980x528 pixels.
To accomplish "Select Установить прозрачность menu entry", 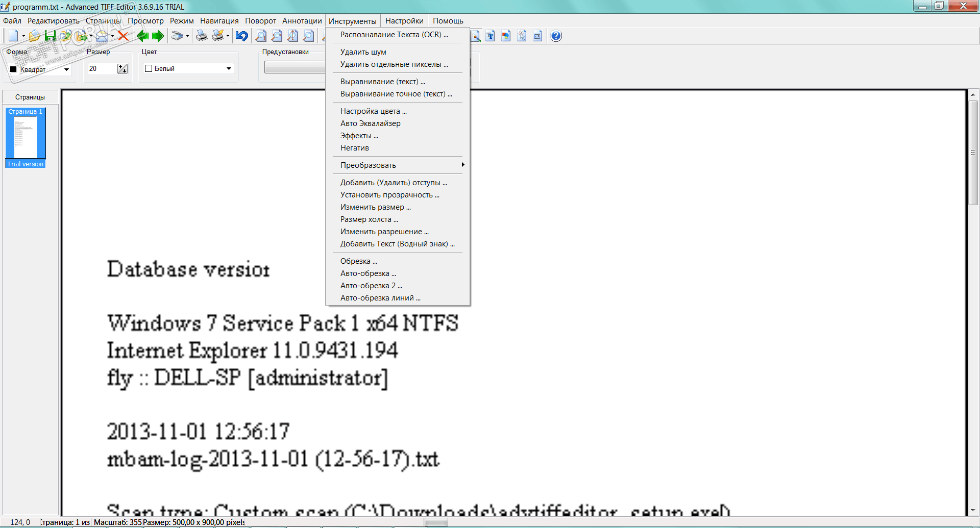I will click(x=398, y=195).
